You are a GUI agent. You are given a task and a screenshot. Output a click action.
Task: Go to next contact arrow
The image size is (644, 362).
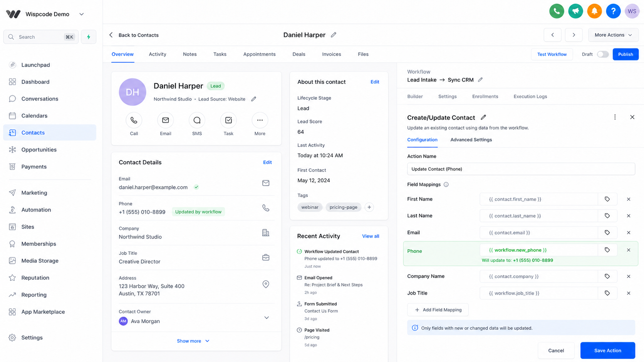tap(574, 35)
